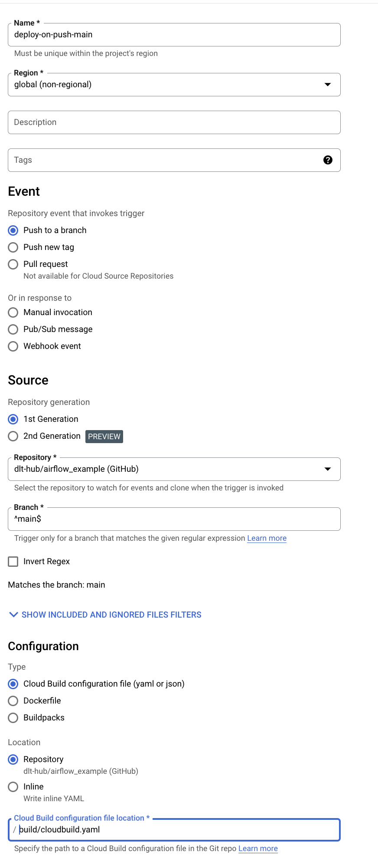Open Learn more link for config file path
The height and width of the screenshot is (868, 378).
pyautogui.click(x=258, y=848)
